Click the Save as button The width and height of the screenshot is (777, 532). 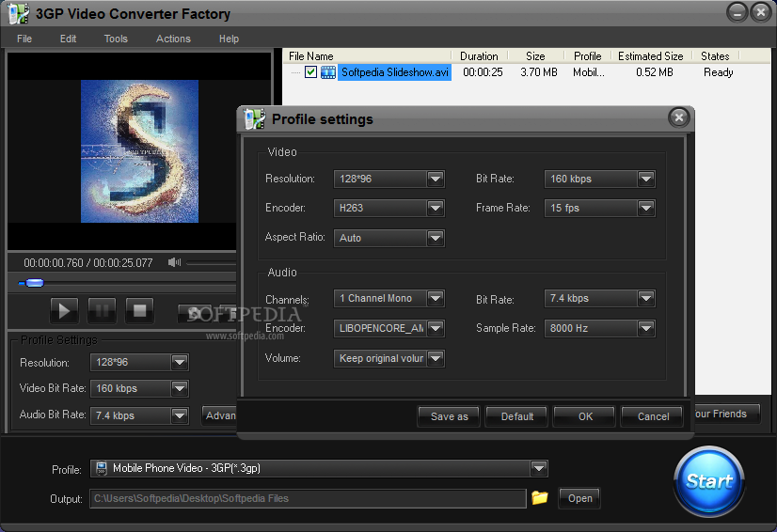point(449,416)
